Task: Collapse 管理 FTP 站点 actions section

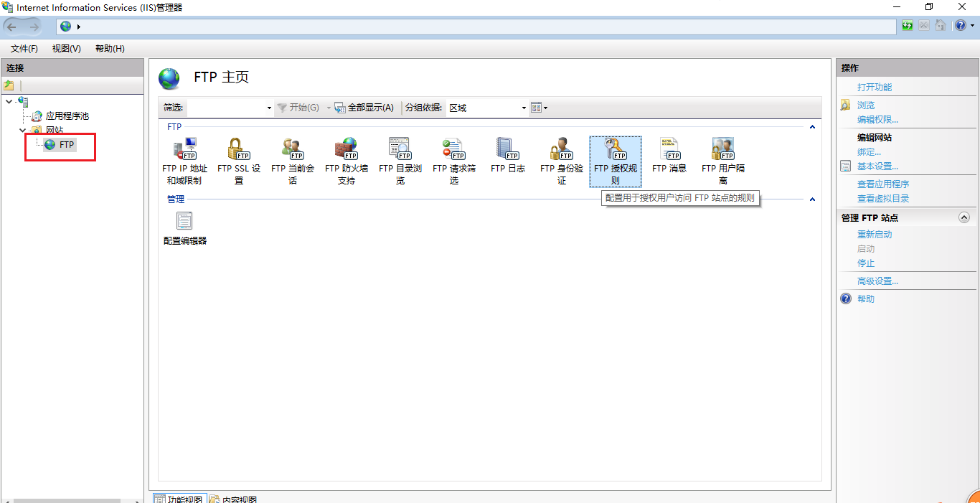Action: [x=964, y=217]
